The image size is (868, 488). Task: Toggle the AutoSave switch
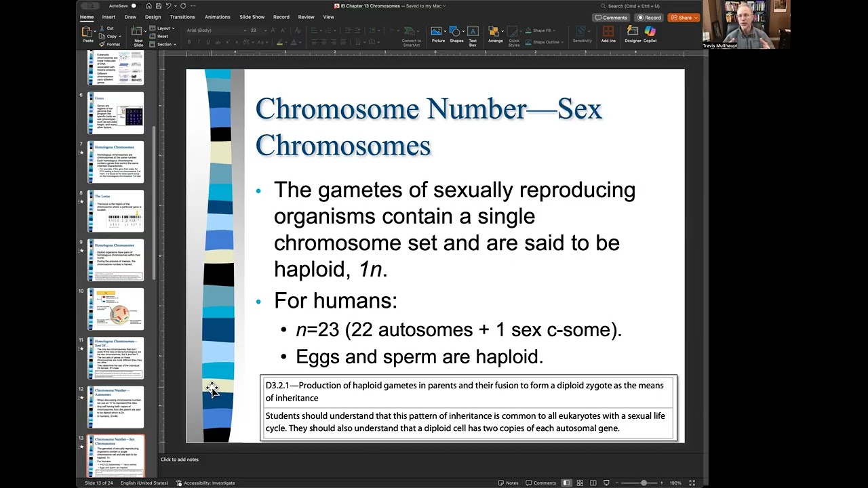pos(133,6)
